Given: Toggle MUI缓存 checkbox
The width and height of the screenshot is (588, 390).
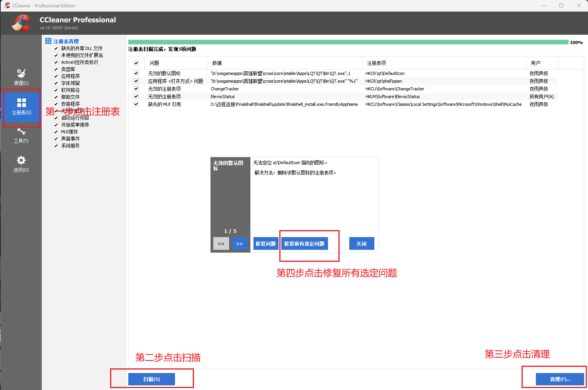Looking at the screenshot, I should click(x=56, y=132).
